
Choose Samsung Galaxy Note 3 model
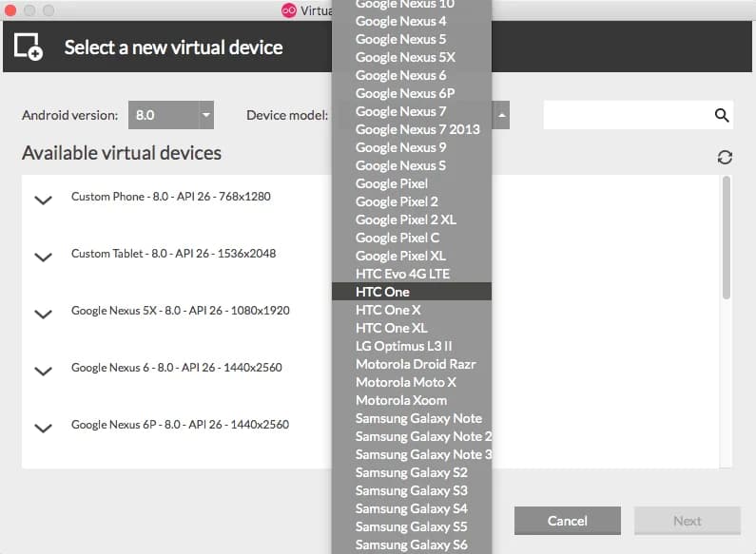(412, 455)
